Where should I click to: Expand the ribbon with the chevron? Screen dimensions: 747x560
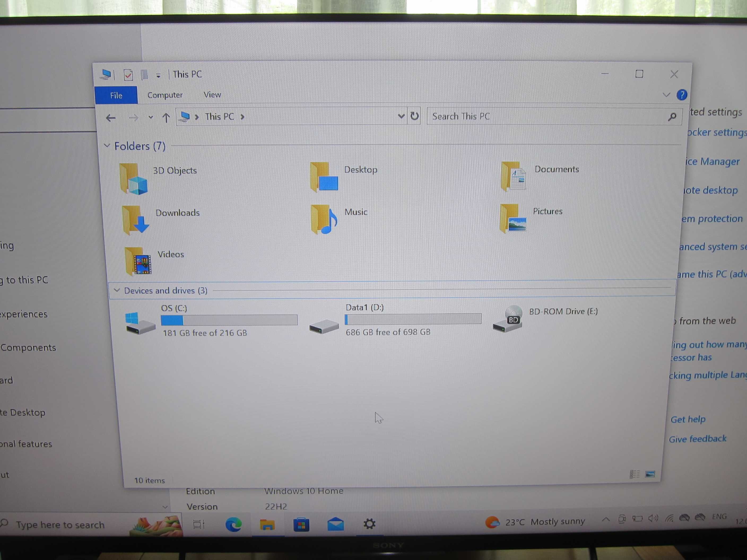666,95
